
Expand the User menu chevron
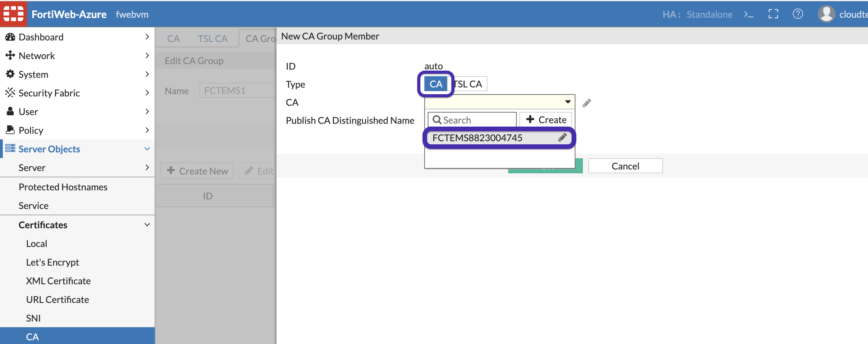point(147,111)
